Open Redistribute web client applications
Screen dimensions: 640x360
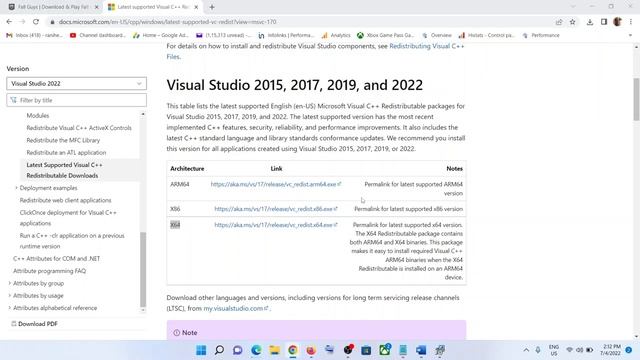coord(65,200)
